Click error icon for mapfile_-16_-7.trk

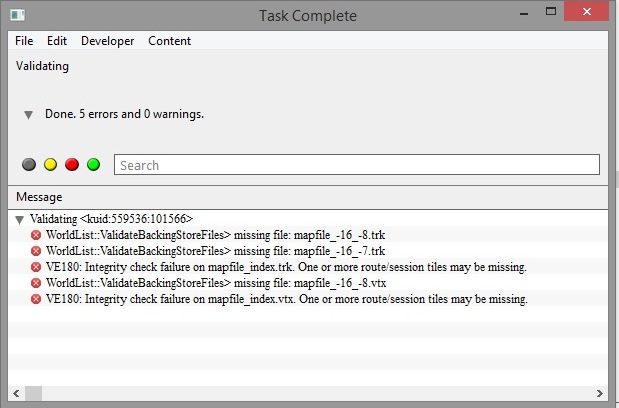click(36, 251)
